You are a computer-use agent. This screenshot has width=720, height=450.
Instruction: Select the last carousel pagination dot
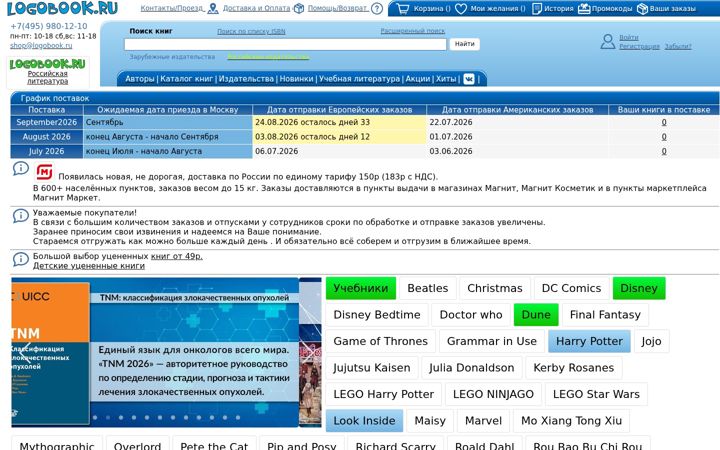coord(238,418)
